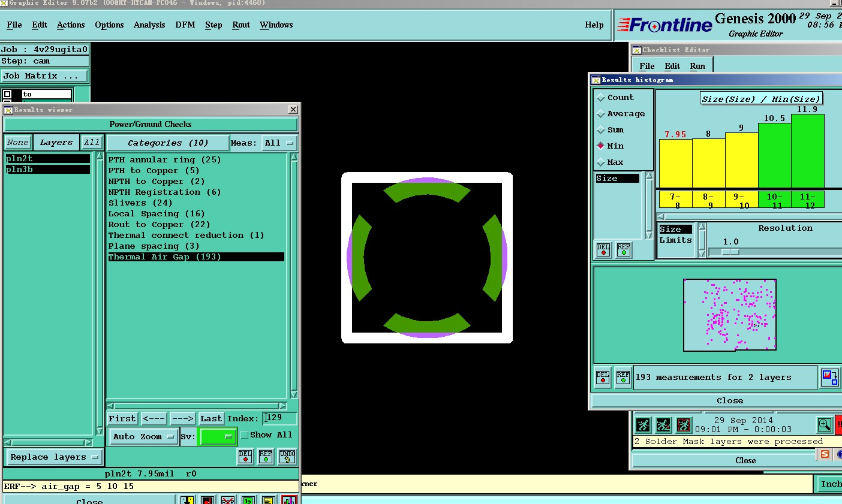Viewport: 842px width, 504px height.
Task: Click REF icon beneath the histogram Size list
Action: [x=624, y=250]
